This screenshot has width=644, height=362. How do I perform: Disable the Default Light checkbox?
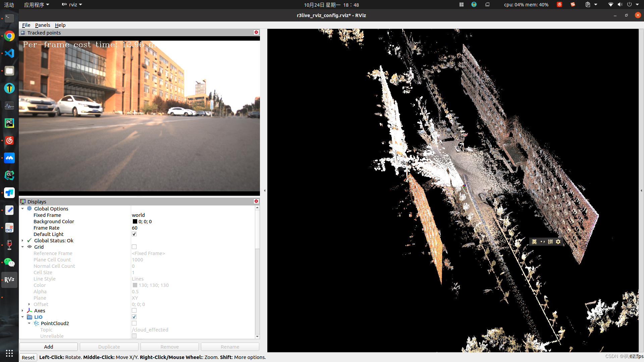[134, 234]
